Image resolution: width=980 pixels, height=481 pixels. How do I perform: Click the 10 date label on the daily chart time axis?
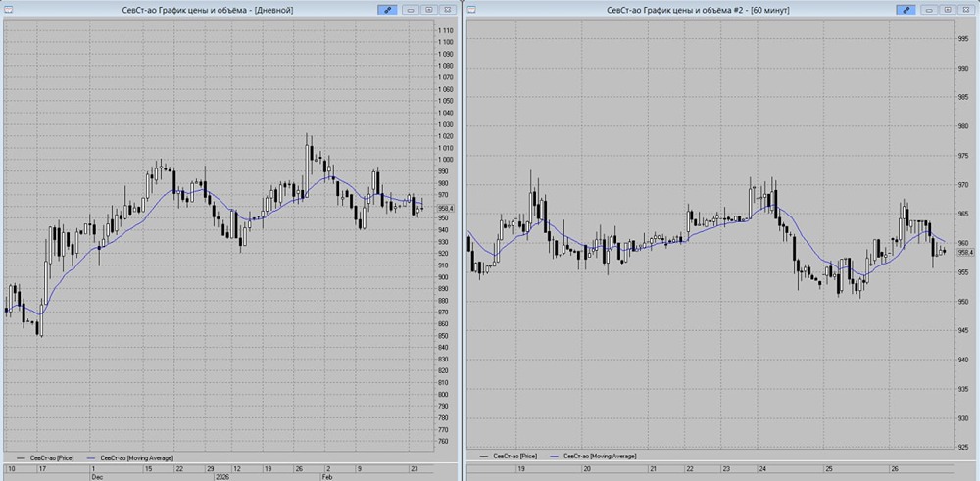point(11,469)
